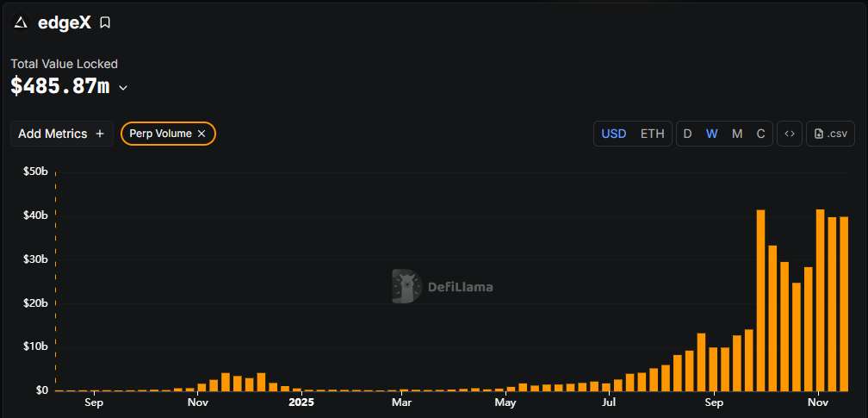The width and height of the screenshot is (868, 418).
Task: Click the Nov label at the x-axis end
Action: 818,402
